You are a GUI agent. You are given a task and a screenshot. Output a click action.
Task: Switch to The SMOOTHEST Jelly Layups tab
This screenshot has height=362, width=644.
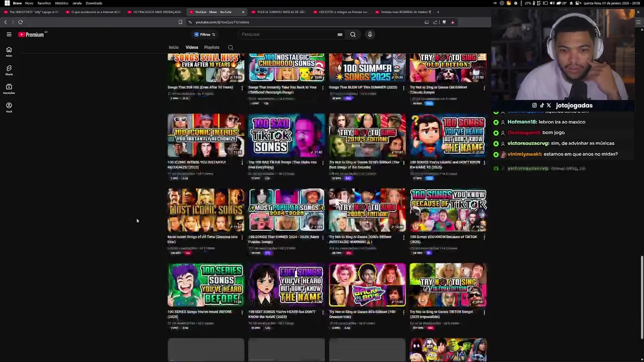click(x=31, y=12)
